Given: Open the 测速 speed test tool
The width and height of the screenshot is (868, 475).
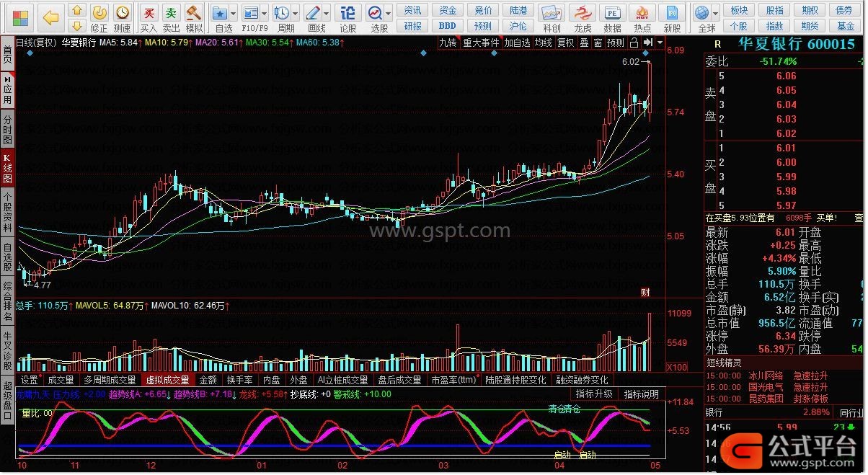Looking at the screenshot, I should (x=123, y=18).
